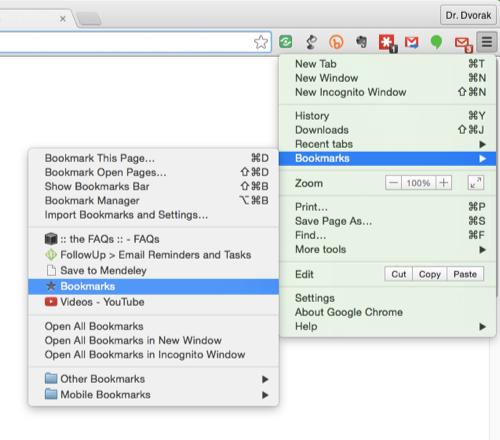Click the 100% zoom level value
Image resolution: width=500 pixels, height=440 pixels.
(418, 183)
